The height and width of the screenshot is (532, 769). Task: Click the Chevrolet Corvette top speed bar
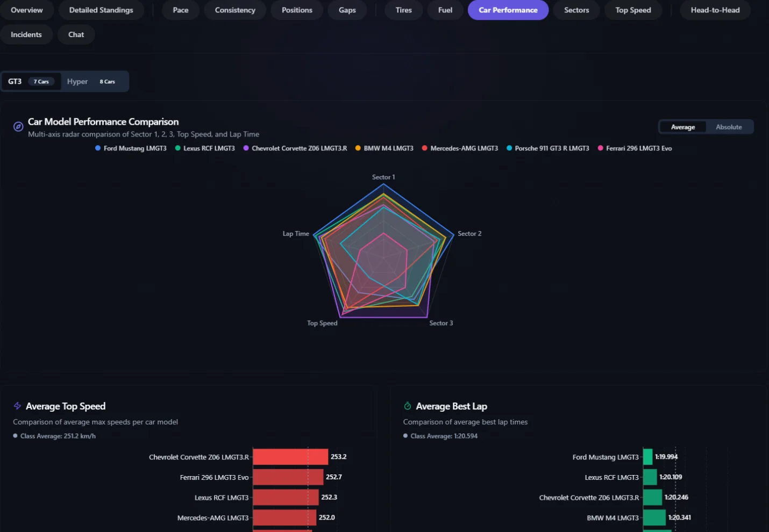(290, 457)
